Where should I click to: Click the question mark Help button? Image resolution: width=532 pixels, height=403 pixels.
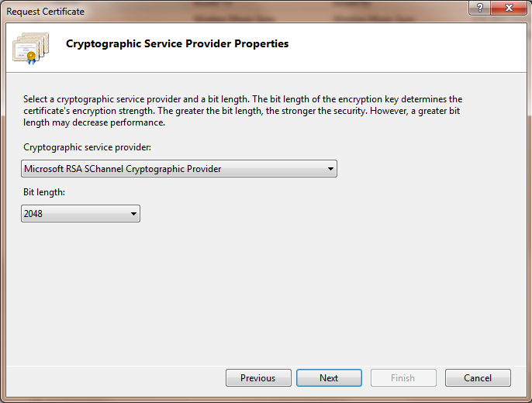click(479, 9)
